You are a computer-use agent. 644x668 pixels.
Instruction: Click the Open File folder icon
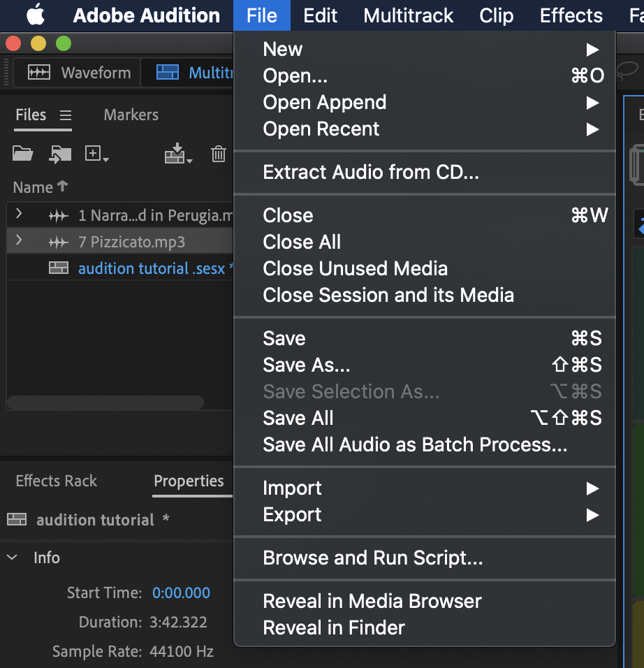pos(22,153)
